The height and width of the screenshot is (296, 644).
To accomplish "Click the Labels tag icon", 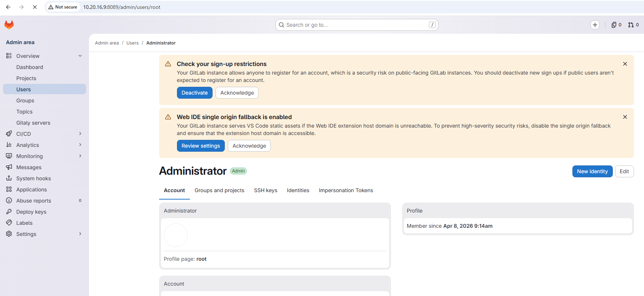I will [9, 223].
